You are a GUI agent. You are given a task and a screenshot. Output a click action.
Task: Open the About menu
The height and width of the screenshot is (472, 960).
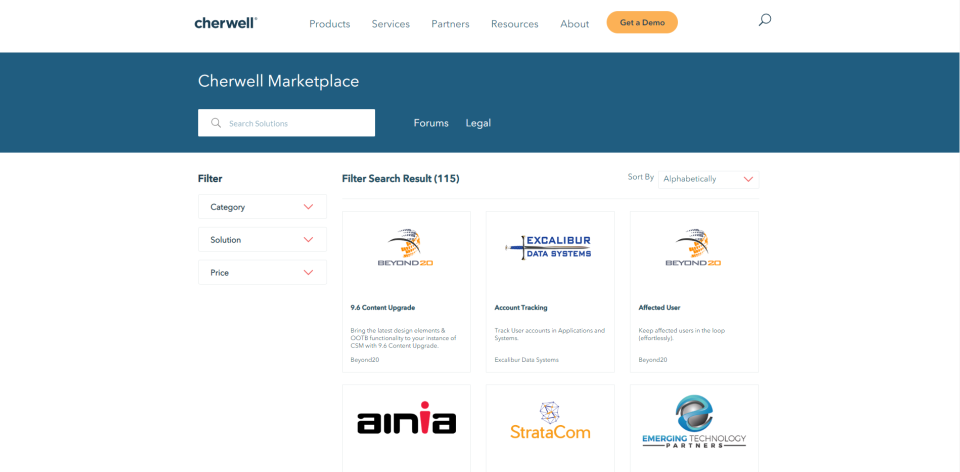coord(574,24)
